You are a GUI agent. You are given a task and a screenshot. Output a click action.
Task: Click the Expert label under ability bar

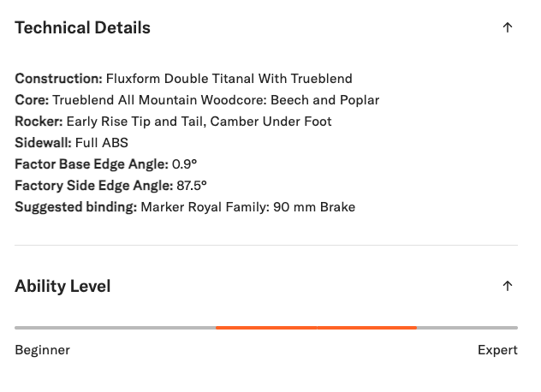pos(497,350)
